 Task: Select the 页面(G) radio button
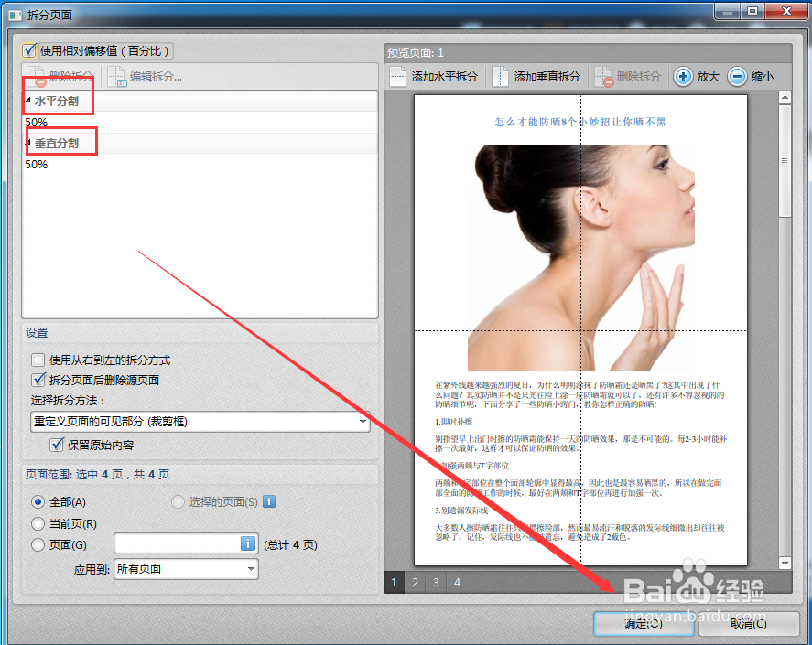pyautogui.click(x=38, y=544)
